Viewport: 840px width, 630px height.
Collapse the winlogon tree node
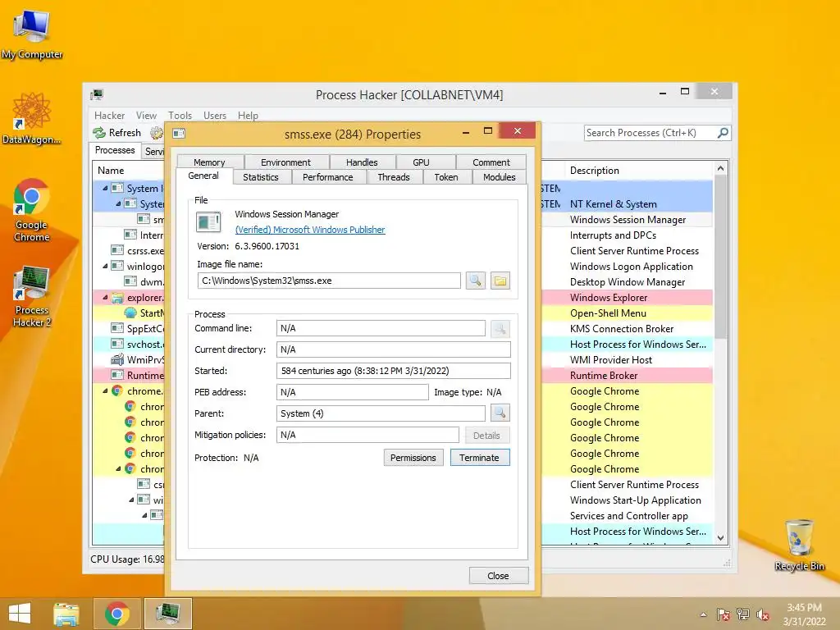(105, 267)
